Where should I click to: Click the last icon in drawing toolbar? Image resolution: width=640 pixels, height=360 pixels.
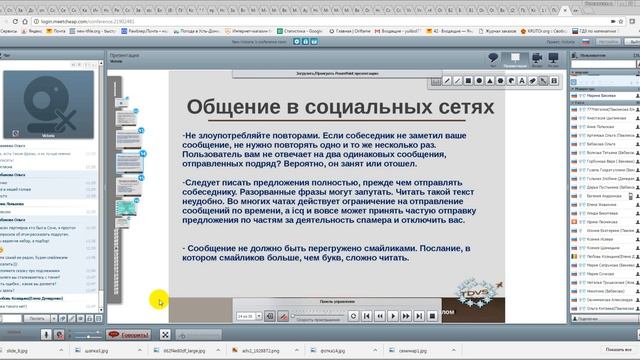point(554,81)
